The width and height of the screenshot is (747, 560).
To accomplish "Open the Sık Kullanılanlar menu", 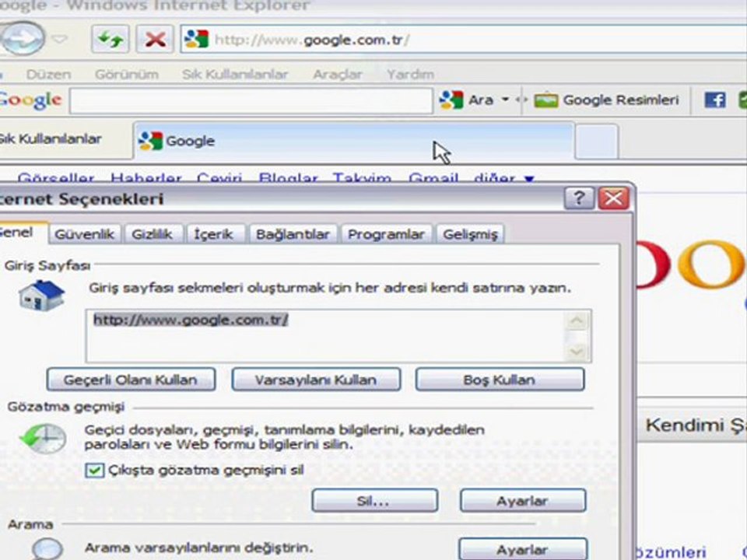I will (235, 75).
